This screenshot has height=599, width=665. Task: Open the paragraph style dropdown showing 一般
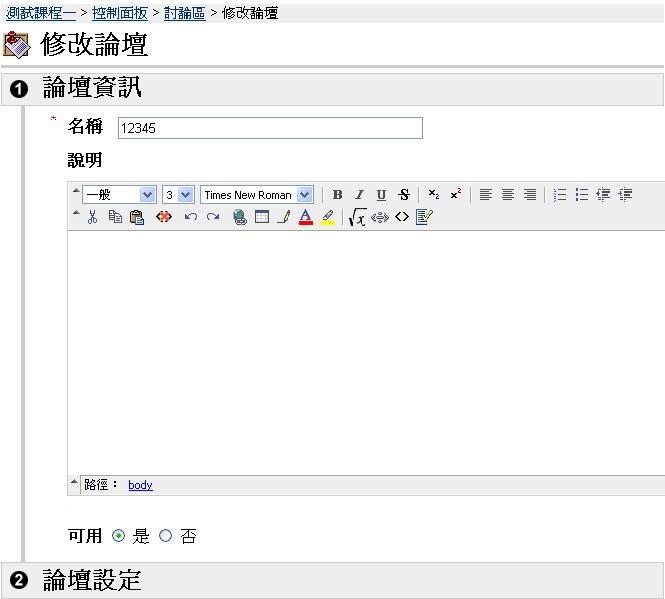119,195
